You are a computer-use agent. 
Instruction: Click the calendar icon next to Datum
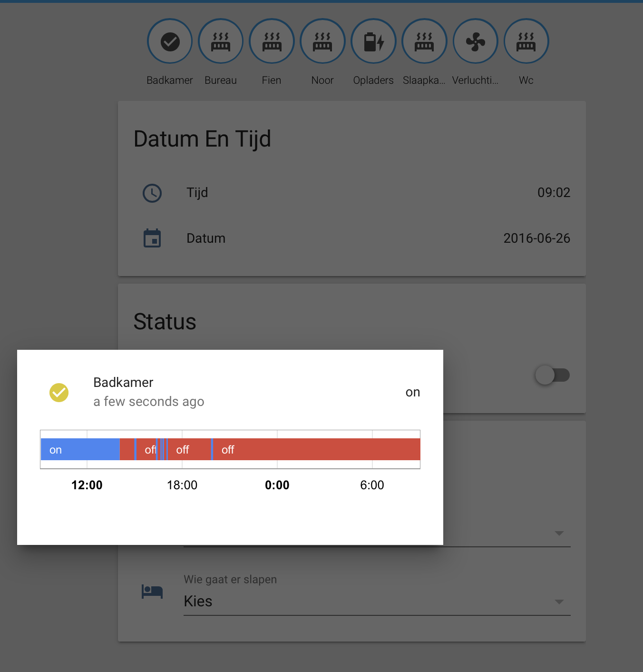pyautogui.click(x=152, y=238)
